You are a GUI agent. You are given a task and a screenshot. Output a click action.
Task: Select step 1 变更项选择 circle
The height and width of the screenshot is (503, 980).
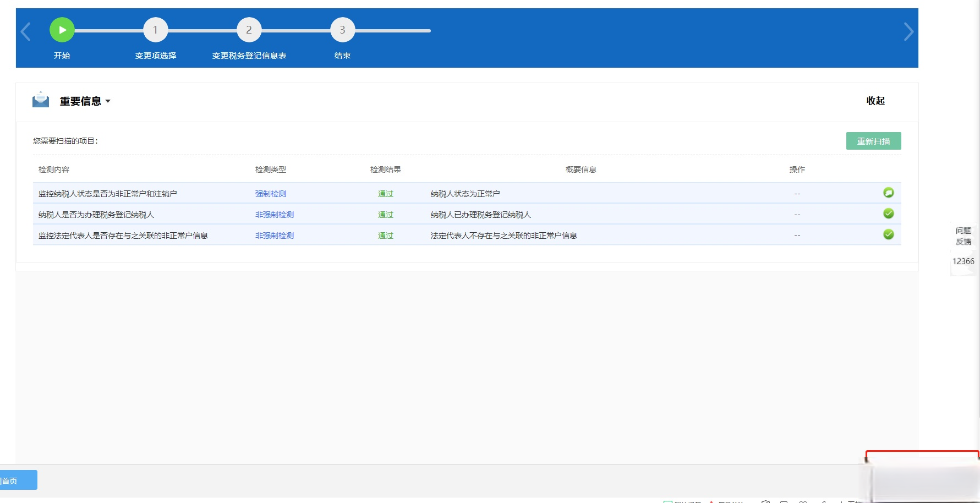click(x=155, y=30)
